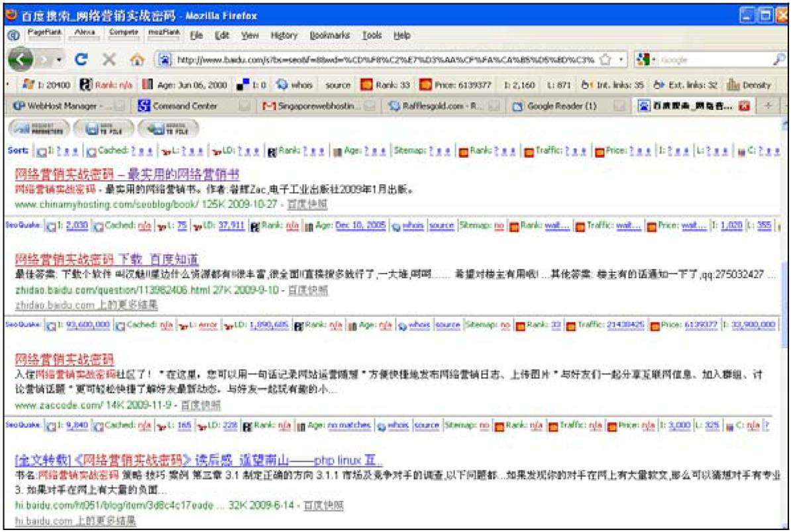Click the source item in the SeoQuake toolbar
The width and height of the screenshot is (791, 532).
coord(338,85)
